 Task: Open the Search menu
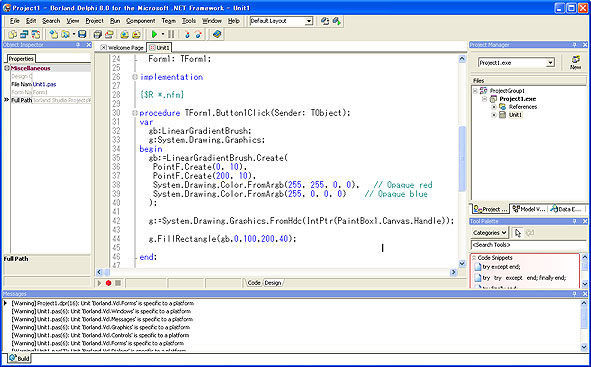pos(51,21)
